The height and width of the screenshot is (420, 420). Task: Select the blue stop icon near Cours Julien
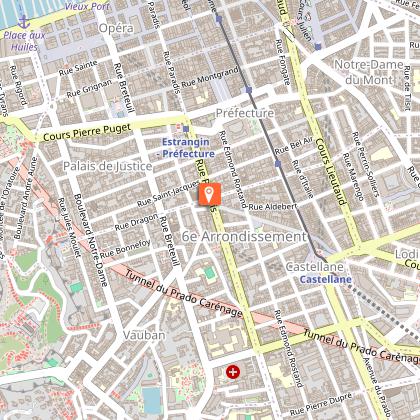pyautogui.click(x=318, y=47)
